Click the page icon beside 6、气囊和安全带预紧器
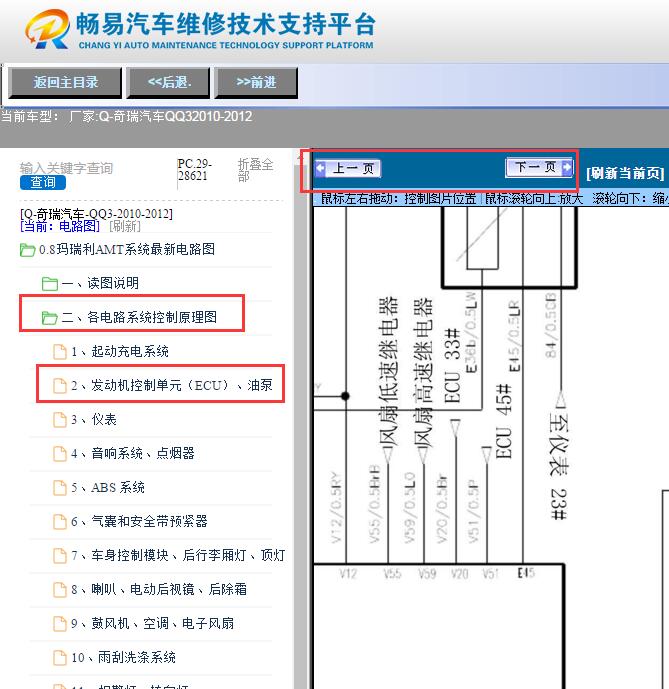The height and width of the screenshot is (689, 669). coord(60,522)
